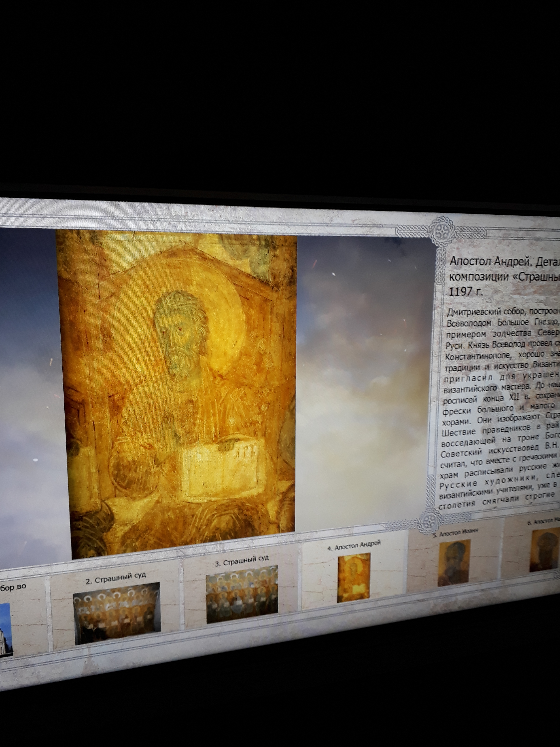Select the '3. Страшный суд' fresco thumbnail
The image size is (560, 747).
[242, 595]
